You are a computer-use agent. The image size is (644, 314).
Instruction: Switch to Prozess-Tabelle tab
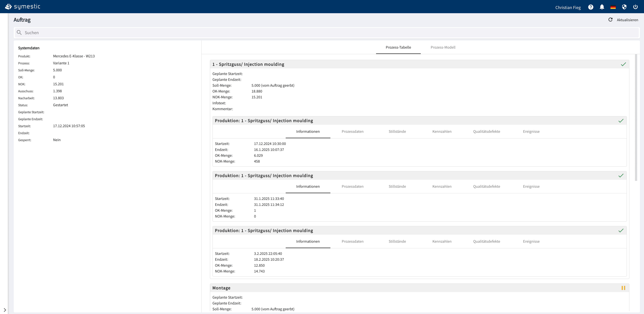(398, 47)
